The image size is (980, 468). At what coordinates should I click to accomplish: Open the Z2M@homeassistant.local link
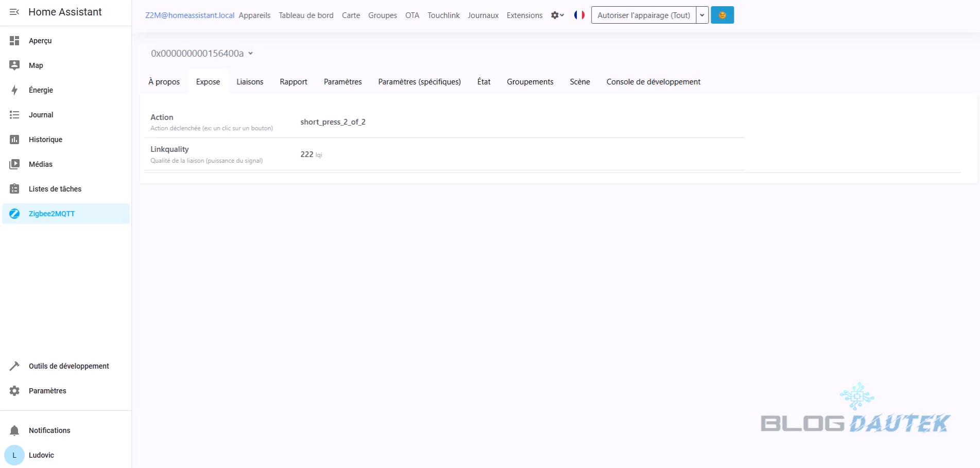pos(190,15)
